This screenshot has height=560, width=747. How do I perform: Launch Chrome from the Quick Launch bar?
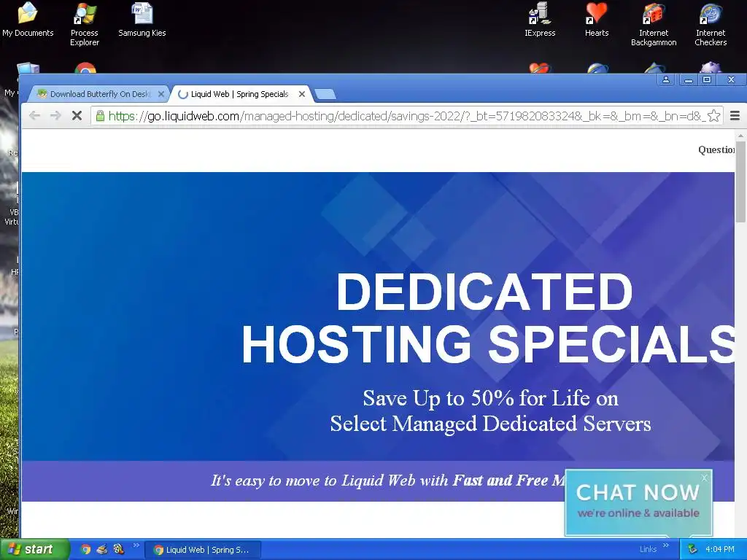85,550
